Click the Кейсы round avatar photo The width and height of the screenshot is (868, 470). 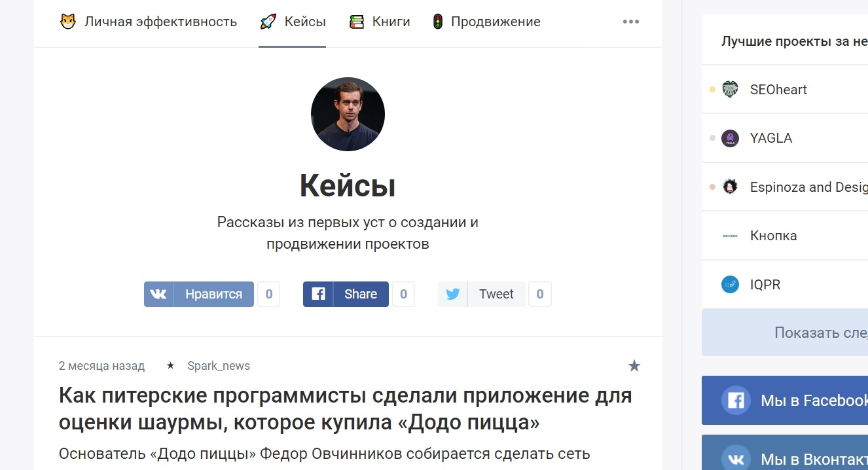click(348, 115)
